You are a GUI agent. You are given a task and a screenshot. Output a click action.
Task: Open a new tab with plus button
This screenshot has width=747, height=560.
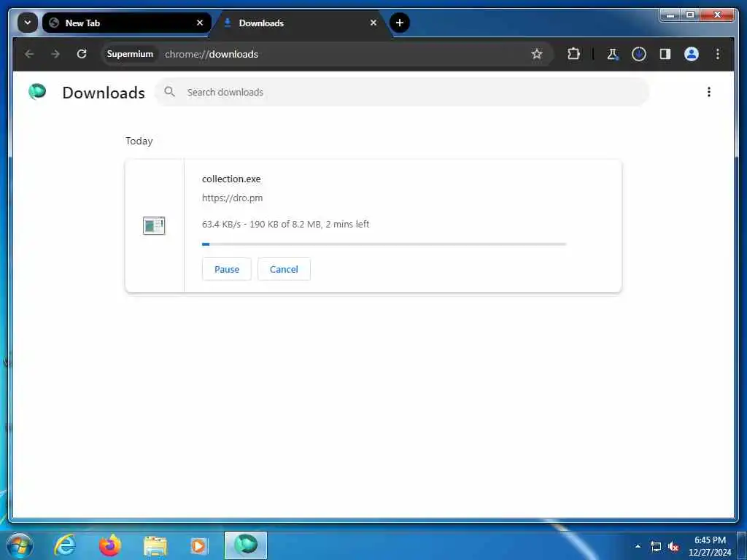point(400,23)
